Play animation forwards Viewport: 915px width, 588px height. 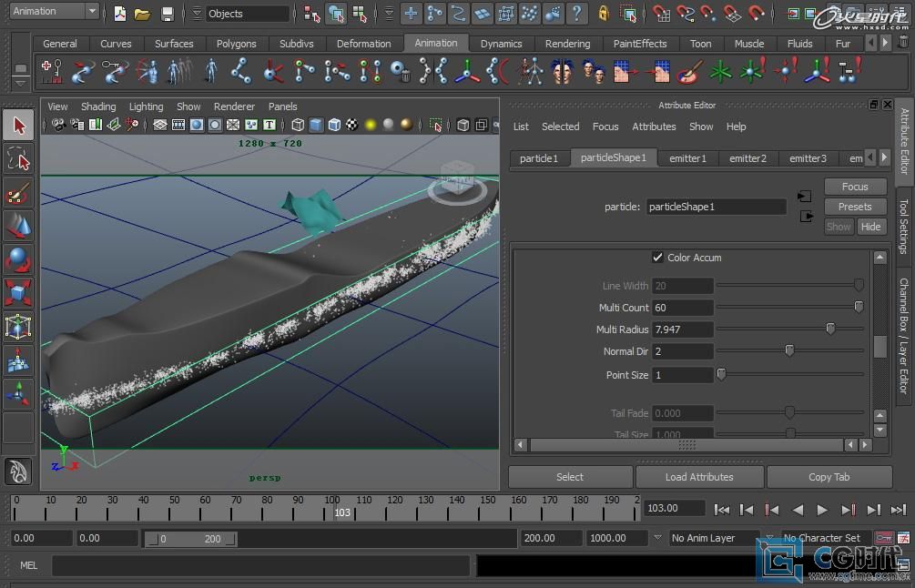tap(821, 510)
